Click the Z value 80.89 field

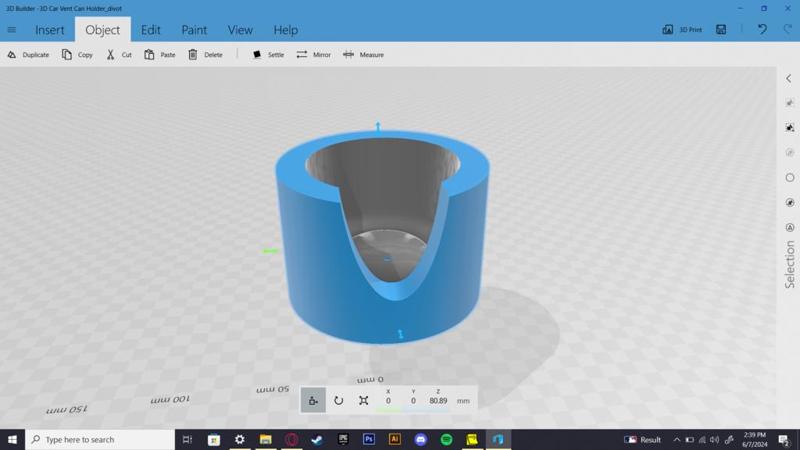438,401
